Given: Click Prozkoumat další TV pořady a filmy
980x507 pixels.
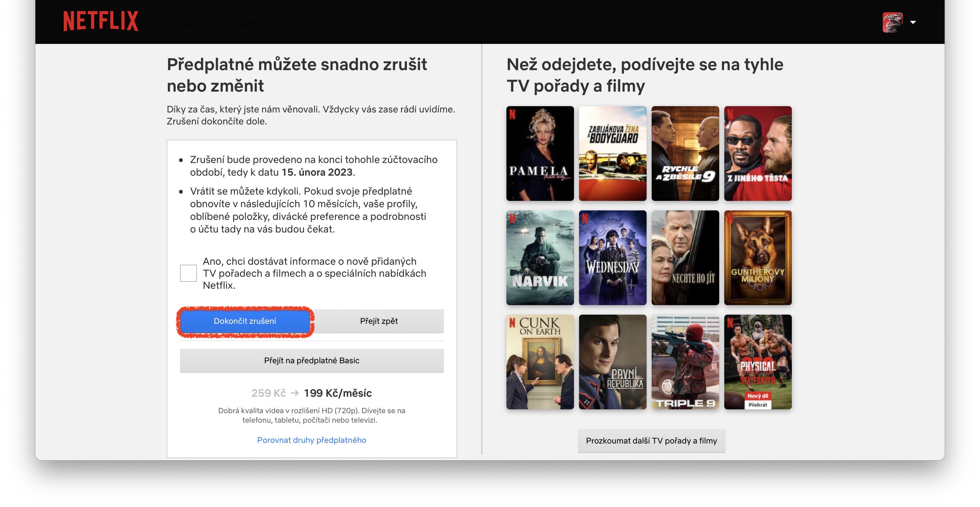Looking at the screenshot, I should tap(651, 441).
